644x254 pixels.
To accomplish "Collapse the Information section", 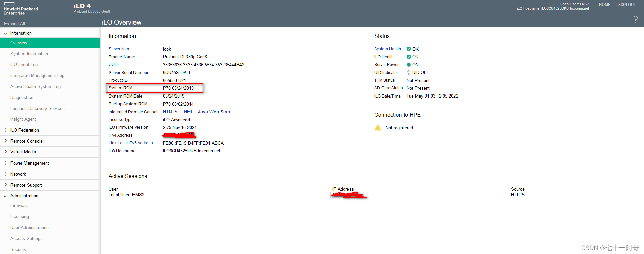I will tap(5, 33).
